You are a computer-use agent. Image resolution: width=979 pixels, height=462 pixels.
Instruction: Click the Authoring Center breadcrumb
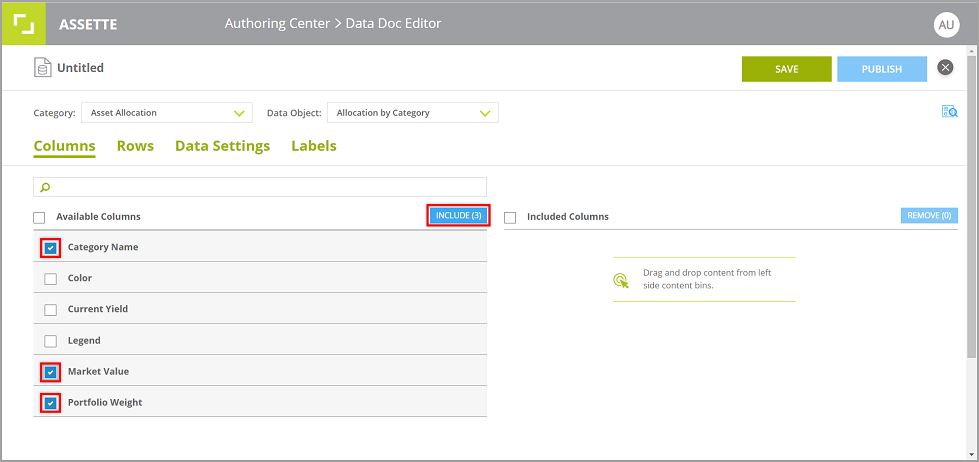(x=277, y=24)
